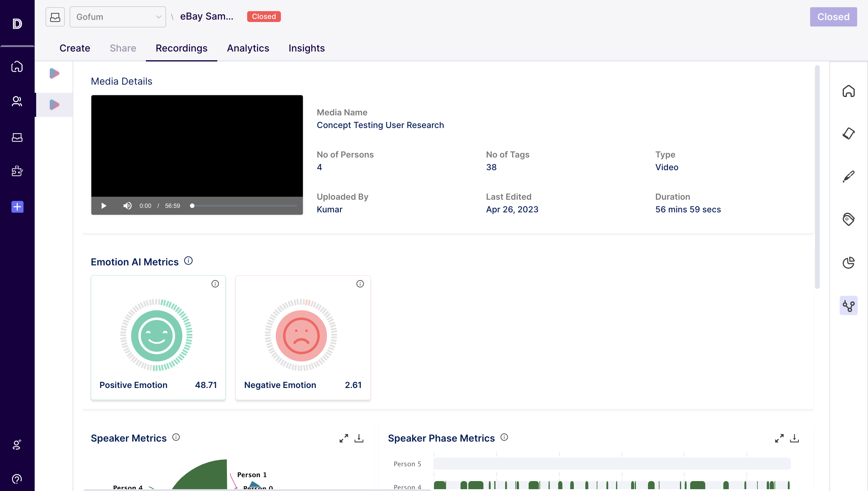This screenshot has width=868, height=491.
Task: Show info for Emotion AI Metrics
Action: (x=188, y=261)
